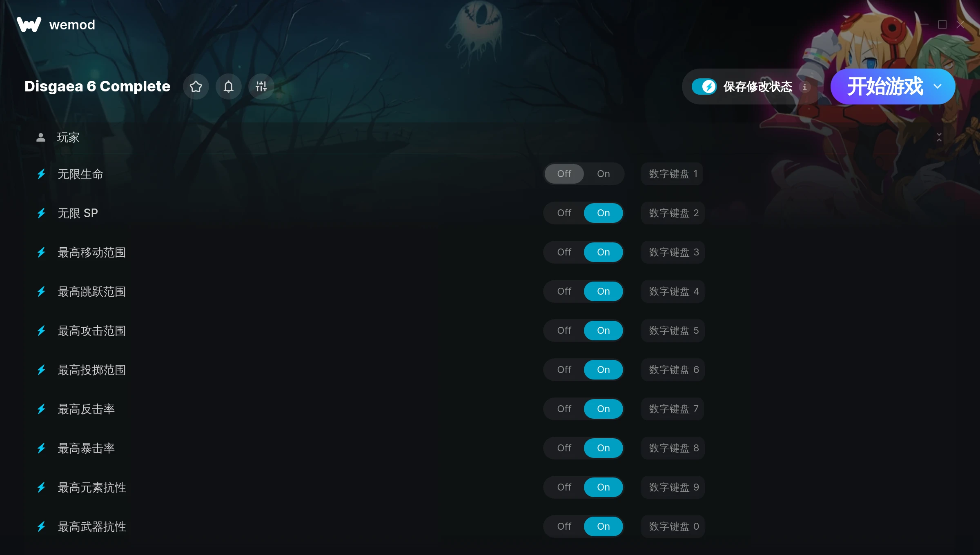Change the 数字键盘 5 hotkey
This screenshot has width=980, height=555.
coord(673,331)
